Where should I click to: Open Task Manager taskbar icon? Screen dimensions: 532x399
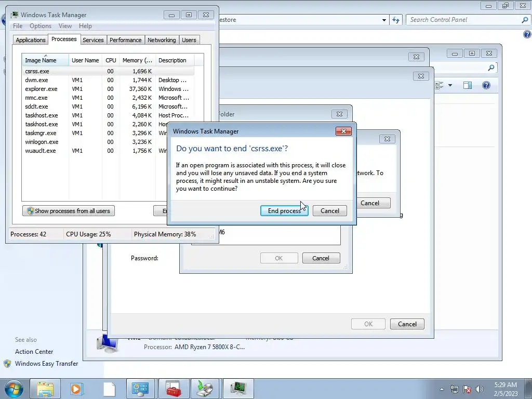[x=238, y=389]
